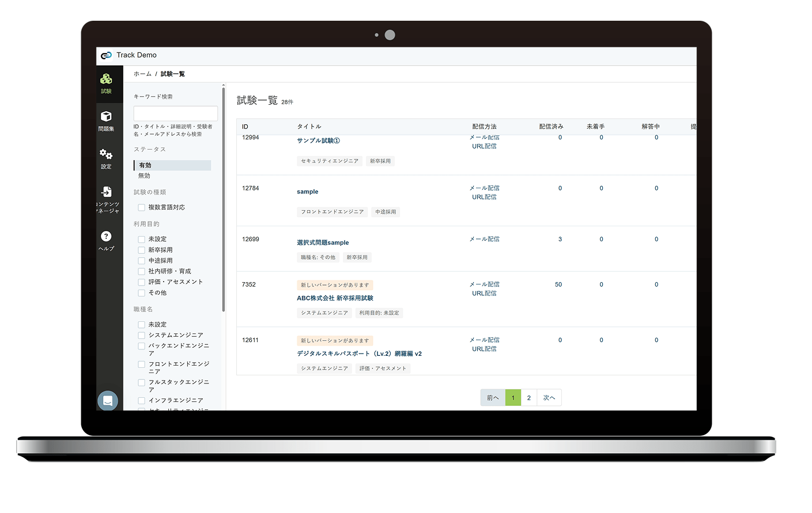Check the 新卒採用 purpose filter
The height and width of the screenshot is (513, 812).
point(141,250)
